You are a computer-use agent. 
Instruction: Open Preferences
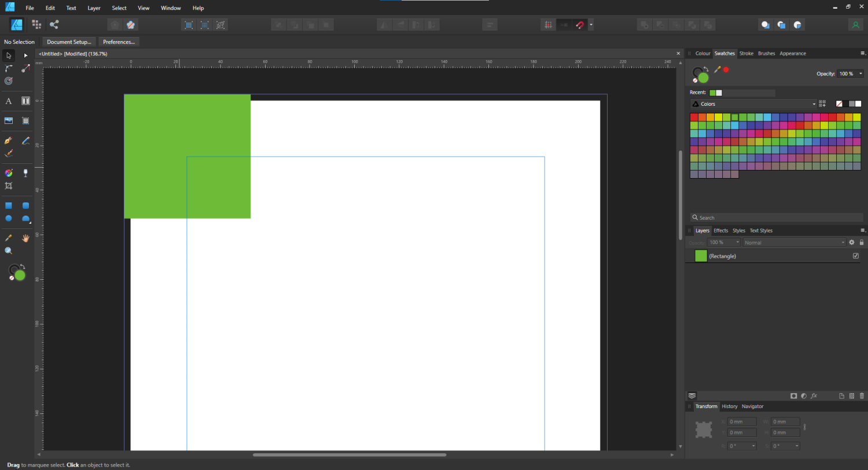tap(119, 42)
